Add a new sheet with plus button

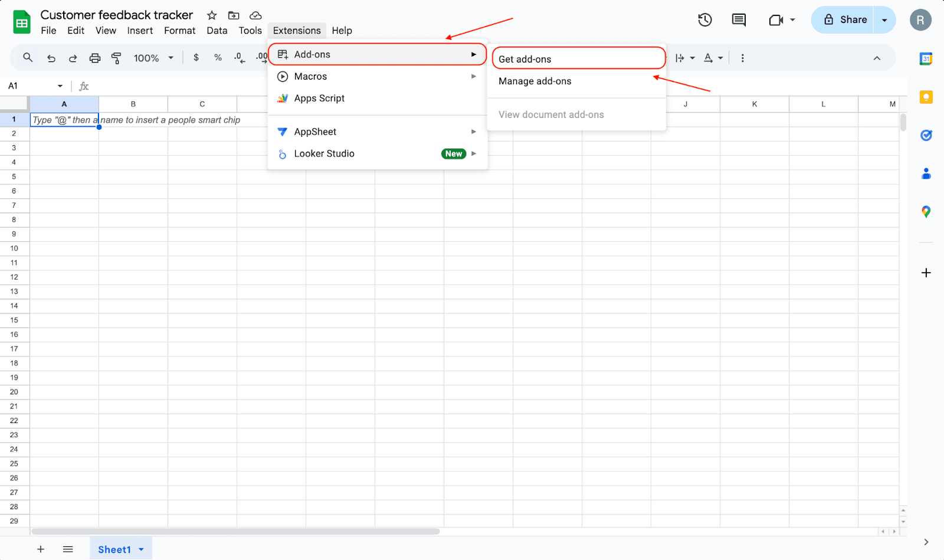coord(41,549)
